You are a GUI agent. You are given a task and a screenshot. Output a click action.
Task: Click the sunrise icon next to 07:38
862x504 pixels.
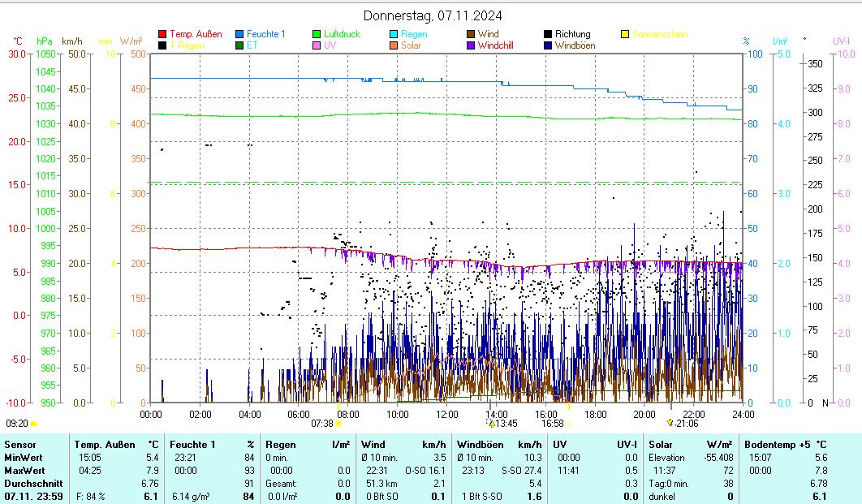pos(338,423)
